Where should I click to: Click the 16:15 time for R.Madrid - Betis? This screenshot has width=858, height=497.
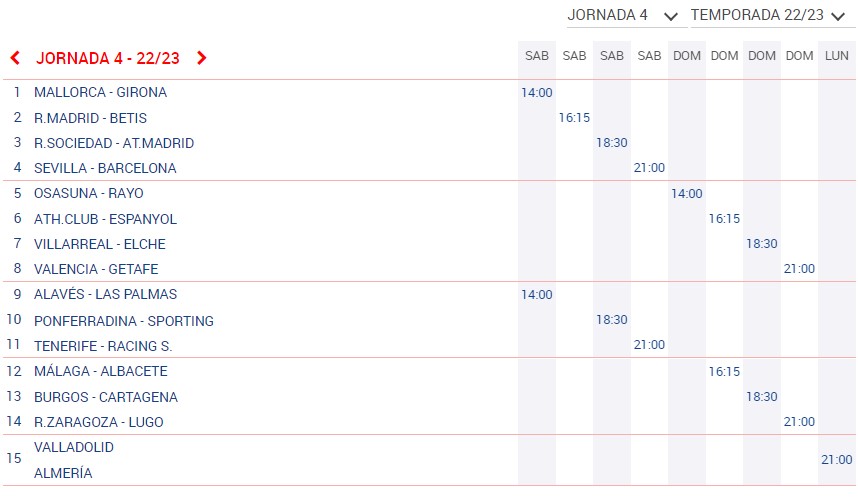coord(574,118)
